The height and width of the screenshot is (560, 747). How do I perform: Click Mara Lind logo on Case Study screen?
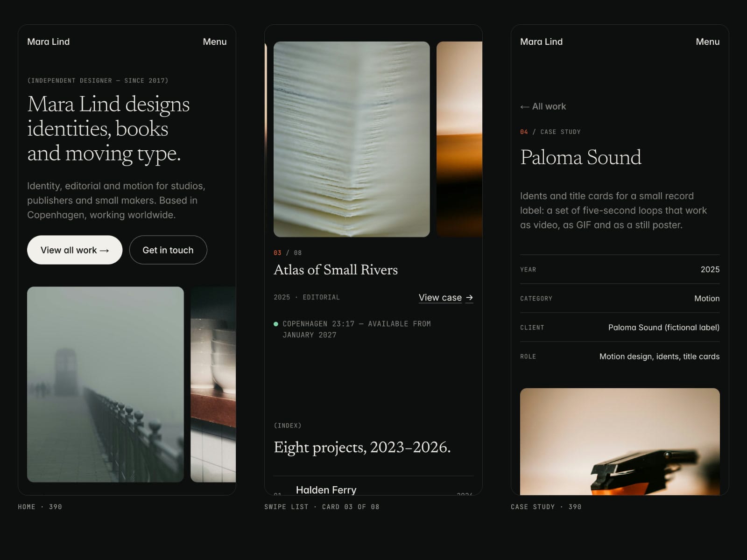click(x=542, y=42)
